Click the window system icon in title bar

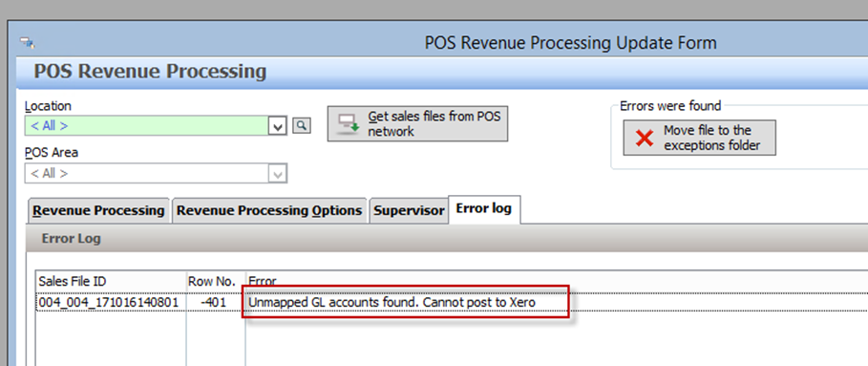[x=27, y=42]
